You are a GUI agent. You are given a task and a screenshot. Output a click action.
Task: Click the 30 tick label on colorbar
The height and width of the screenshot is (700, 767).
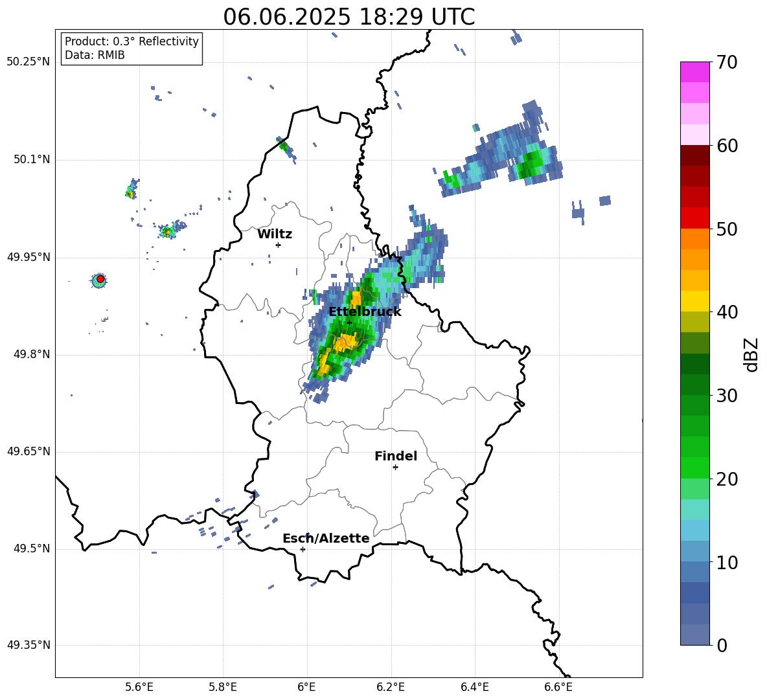[x=727, y=396]
